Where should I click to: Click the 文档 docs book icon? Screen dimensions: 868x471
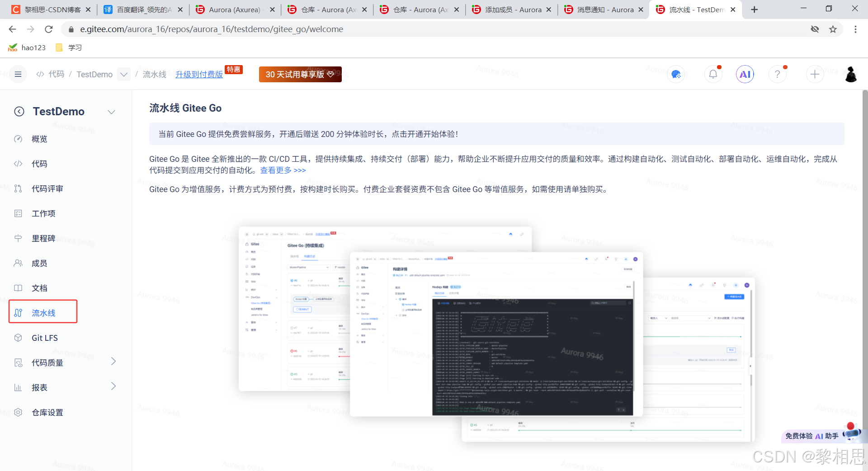pyautogui.click(x=18, y=288)
